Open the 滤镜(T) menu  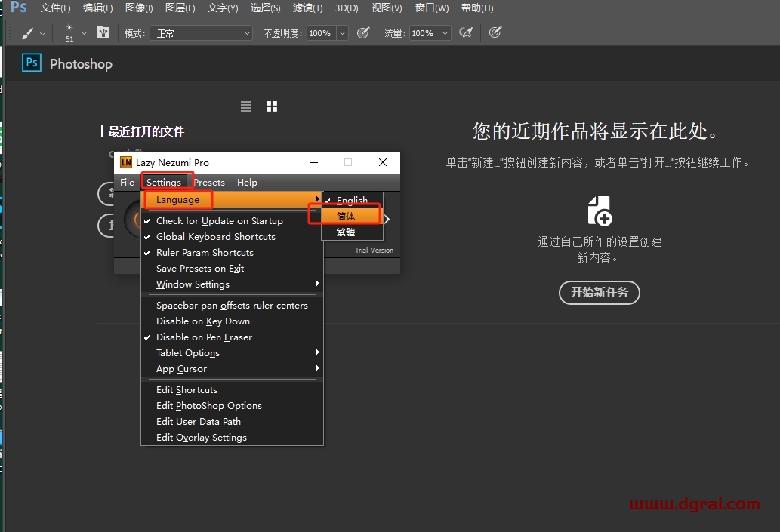click(x=308, y=8)
